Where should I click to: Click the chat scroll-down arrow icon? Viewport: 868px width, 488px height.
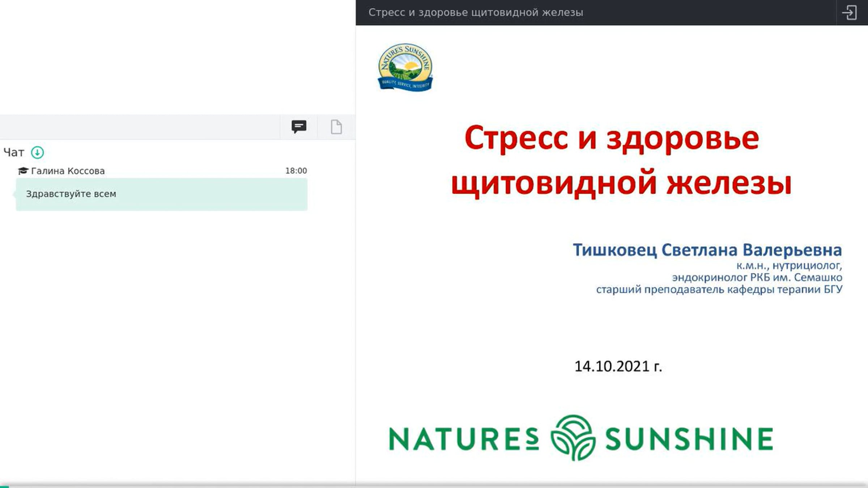[37, 152]
